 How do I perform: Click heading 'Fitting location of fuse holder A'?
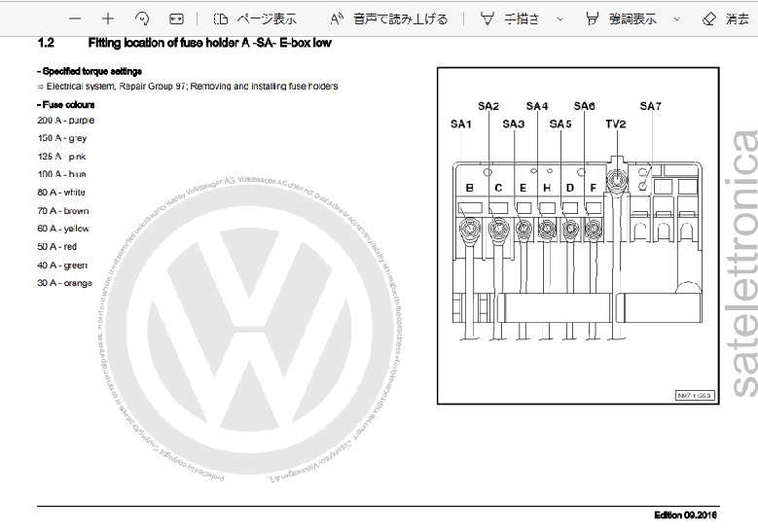(x=210, y=43)
